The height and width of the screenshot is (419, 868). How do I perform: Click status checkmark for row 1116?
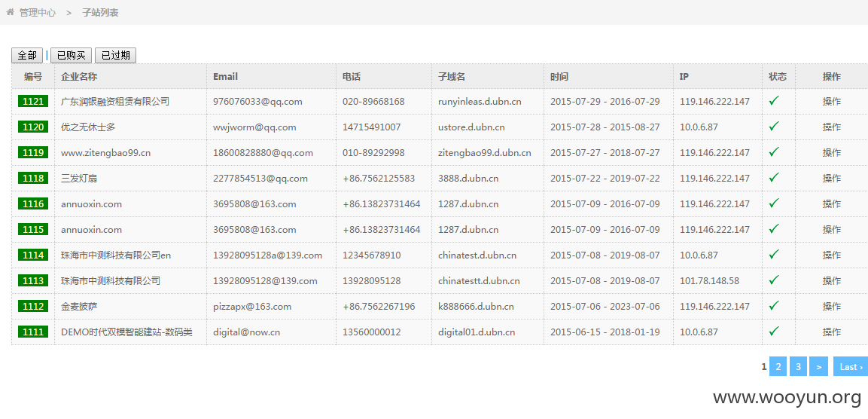774,203
